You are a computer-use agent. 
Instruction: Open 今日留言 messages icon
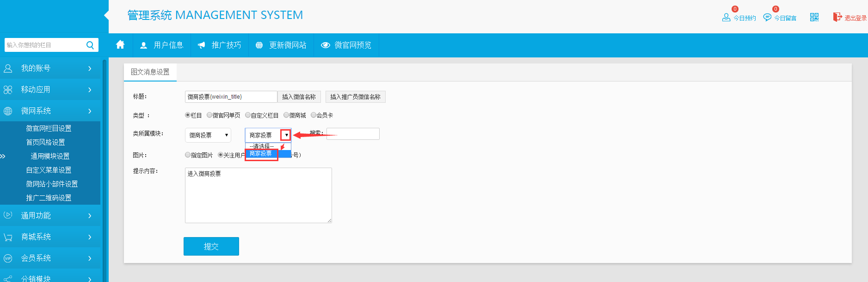click(767, 18)
